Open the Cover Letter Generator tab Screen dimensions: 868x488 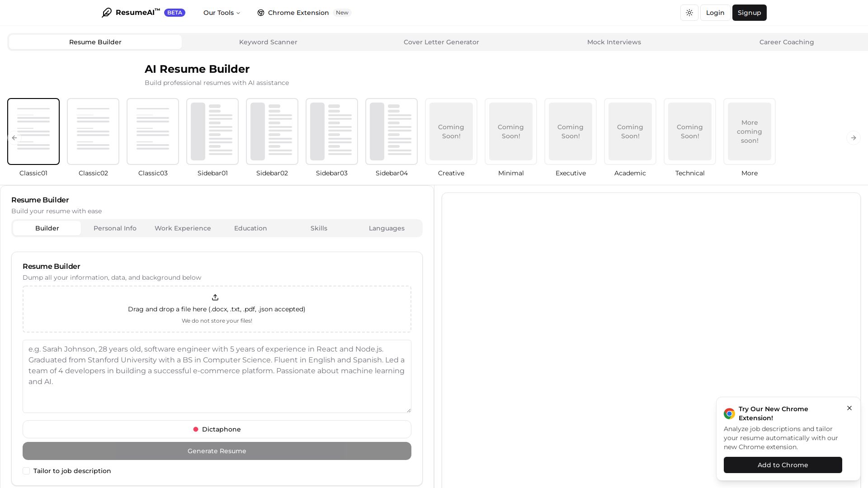[x=441, y=42]
